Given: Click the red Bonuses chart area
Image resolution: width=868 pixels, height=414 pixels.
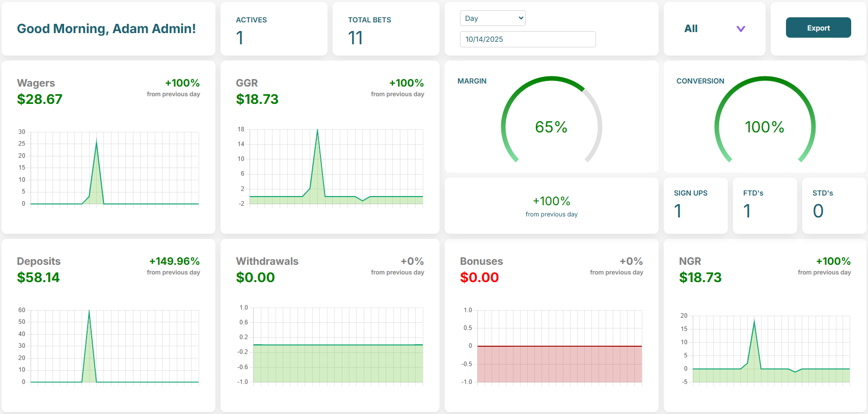Looking at the screenshot, I should [x=559, y=364].
